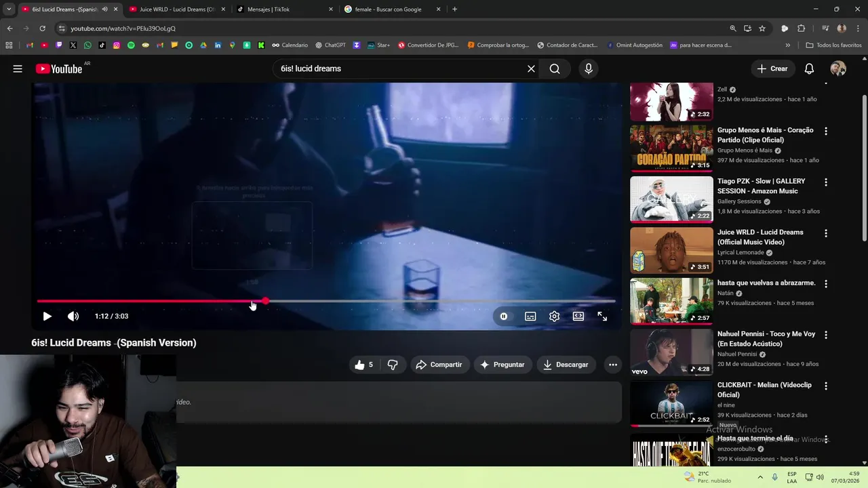The width and height of the screenshot is (868, 488).
Task: Click the Crear create button
Action: [x=772, y=68]
